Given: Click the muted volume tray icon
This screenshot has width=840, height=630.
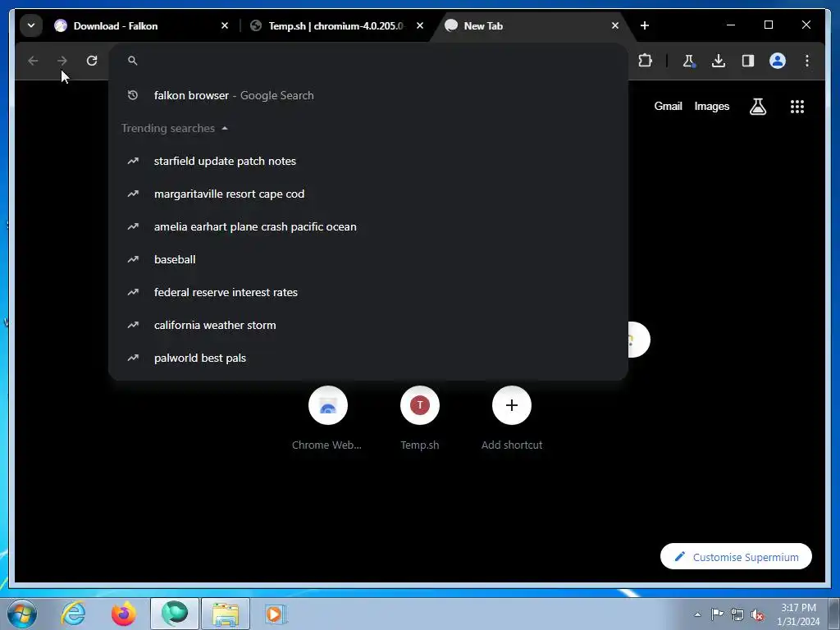Looking at the screenshot, I should click(757, 614).
